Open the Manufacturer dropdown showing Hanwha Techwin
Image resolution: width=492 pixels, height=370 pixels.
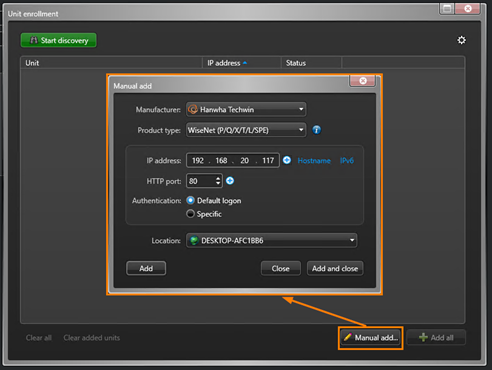(x=246, y=110)
